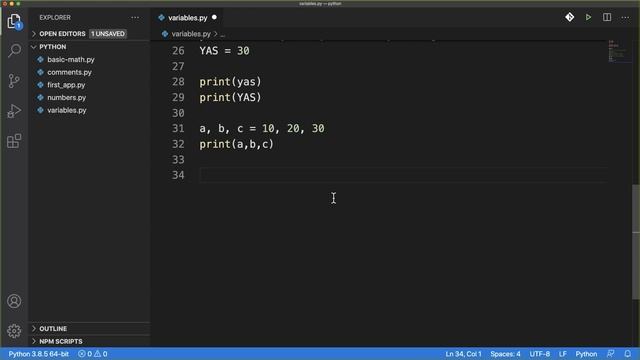This screenshot has height=360, width=640.
Task: Click 'print(yas)' on line 28
Action: (x=230, y=82)
